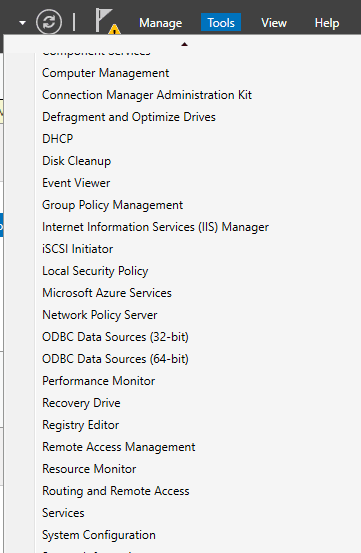Viewport: 361px width, 553px height.
Task: Open Local Security Policy
Action: click(x=95, y=271)
